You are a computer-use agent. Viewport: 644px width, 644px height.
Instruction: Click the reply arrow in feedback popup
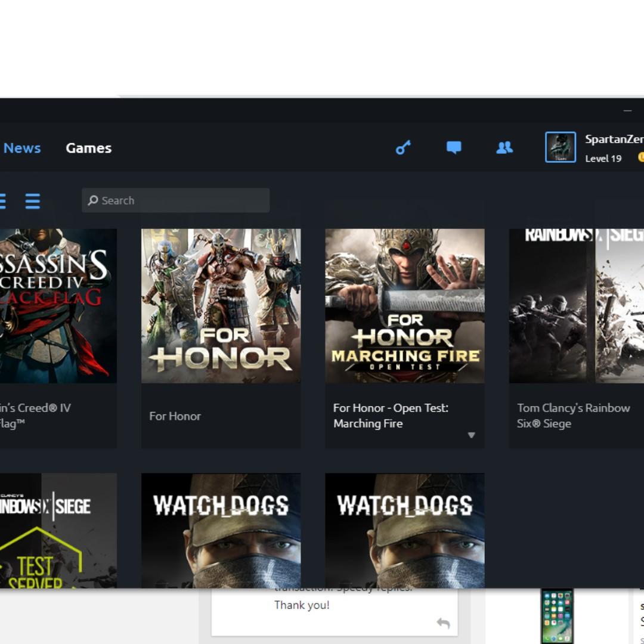(444, 623)
